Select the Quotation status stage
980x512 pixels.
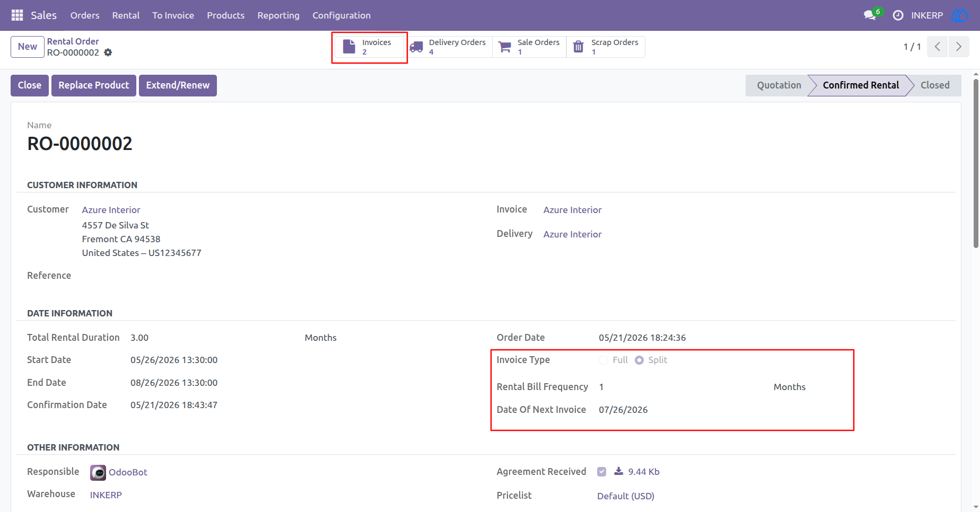tap(778, 85)
